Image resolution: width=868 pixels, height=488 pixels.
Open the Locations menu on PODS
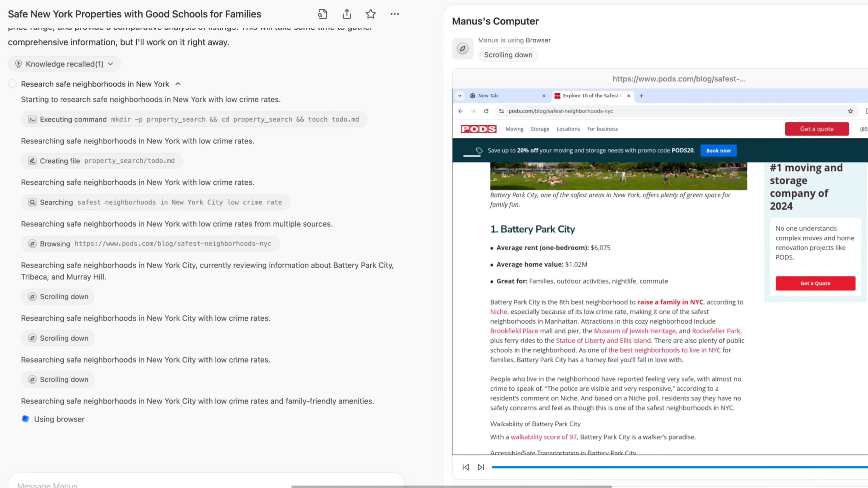[x=568, y=129]
